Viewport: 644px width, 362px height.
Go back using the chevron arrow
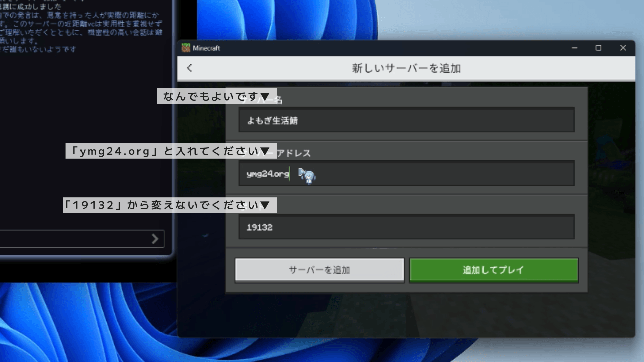(189, 68)
